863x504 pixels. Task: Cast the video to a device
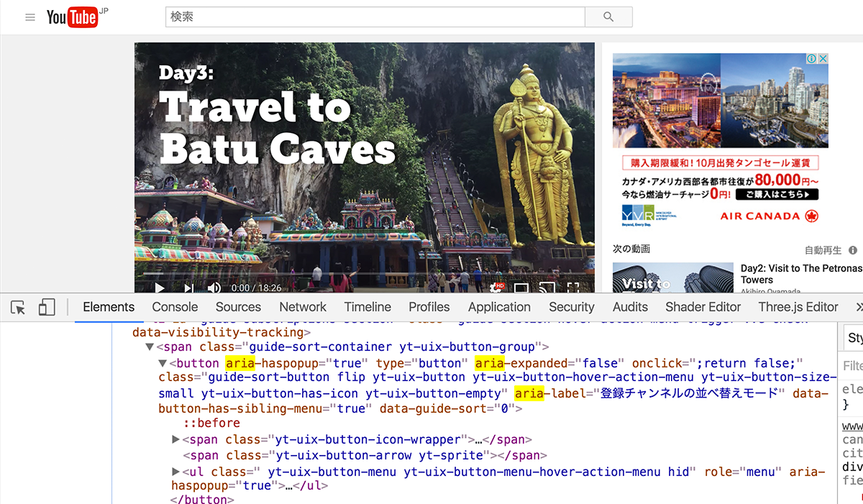[x=547, y=288]
